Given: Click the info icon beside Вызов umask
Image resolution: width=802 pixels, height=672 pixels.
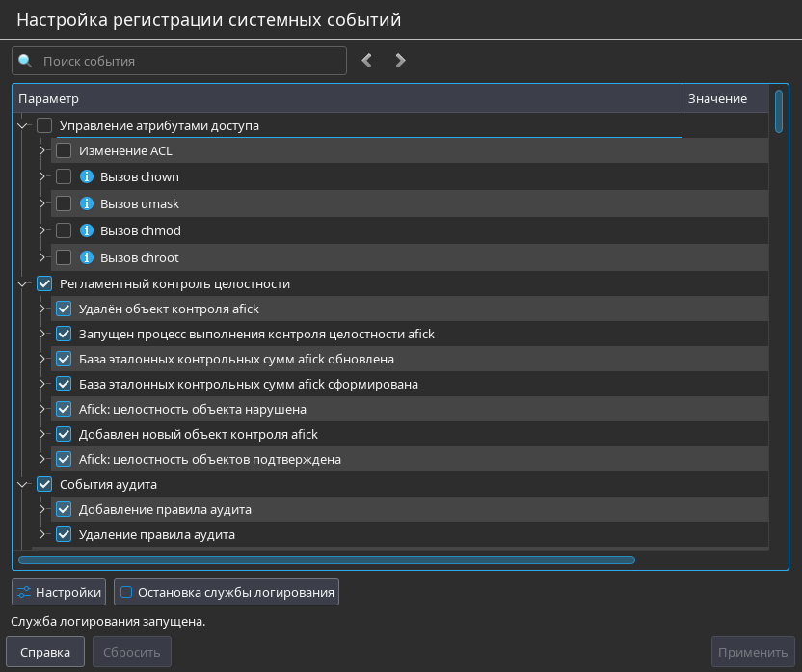Looking at the screenshot, I should coord(87,204).
